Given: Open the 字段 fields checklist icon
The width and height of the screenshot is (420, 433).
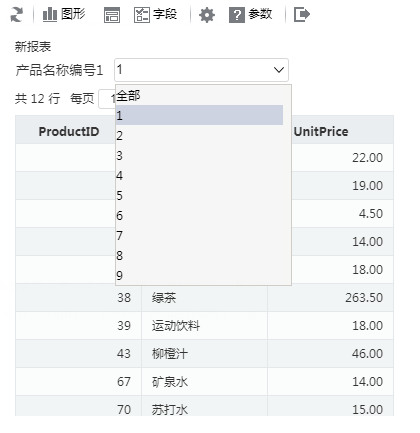Looking at the screenshot, I should 142,15.
